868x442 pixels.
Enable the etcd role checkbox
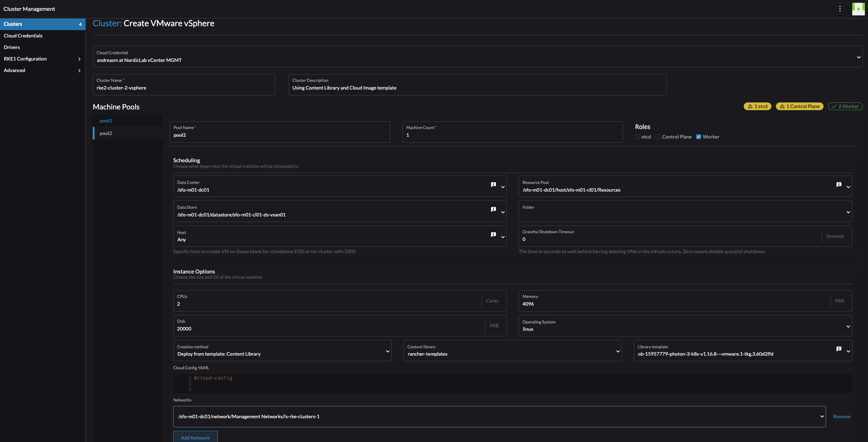tap(638, 137)
